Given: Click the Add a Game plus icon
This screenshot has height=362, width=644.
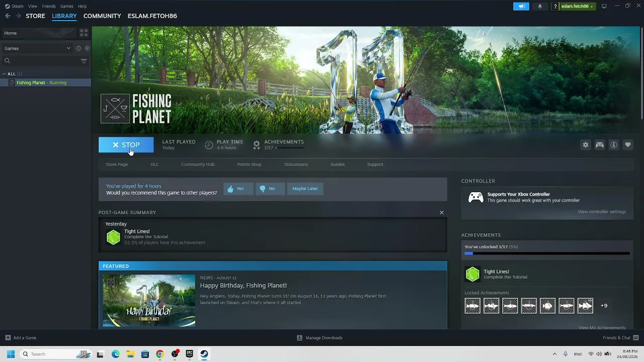Looking at the screenshot, I should tap(8, 338).
